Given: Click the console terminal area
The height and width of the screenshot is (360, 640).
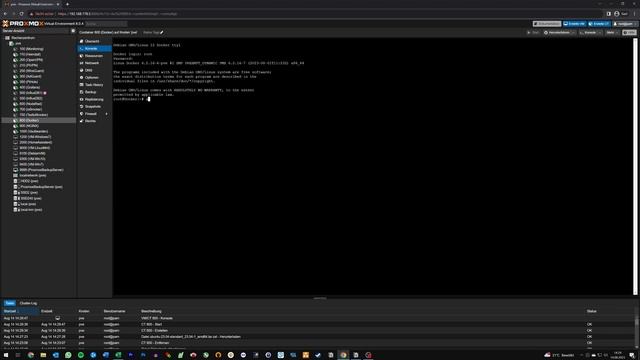Looking at the screenshot, I should coord(372,167).
